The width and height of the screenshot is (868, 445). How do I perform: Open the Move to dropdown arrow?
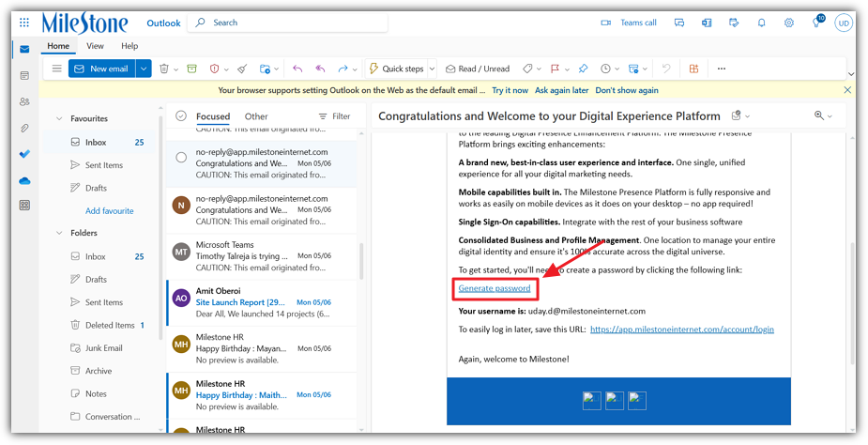click(x=278, y=69)
